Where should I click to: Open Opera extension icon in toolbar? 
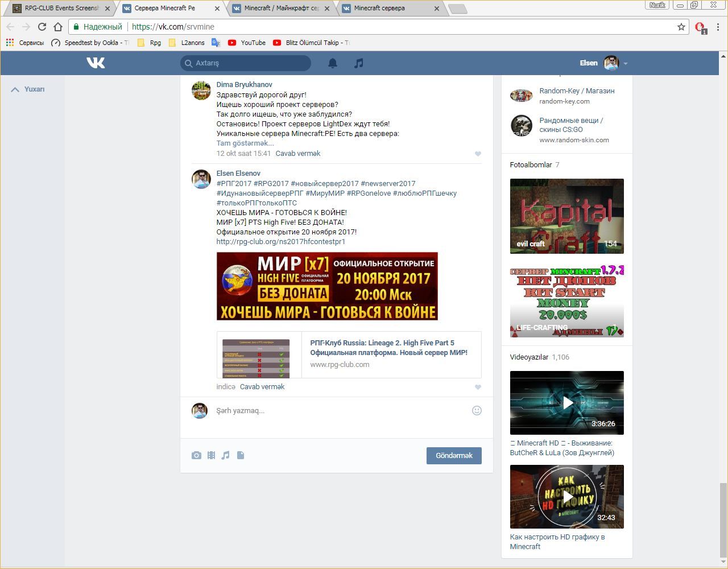tap(700, 27)
